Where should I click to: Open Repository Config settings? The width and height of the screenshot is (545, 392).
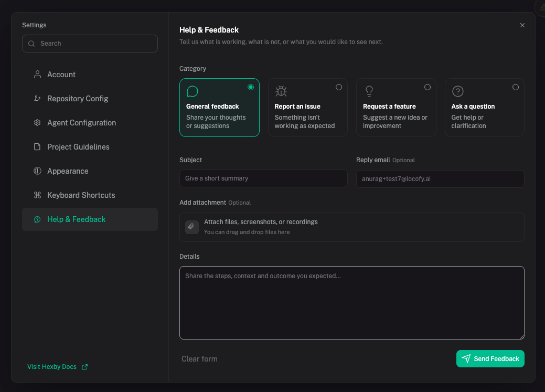click(90, 99)
